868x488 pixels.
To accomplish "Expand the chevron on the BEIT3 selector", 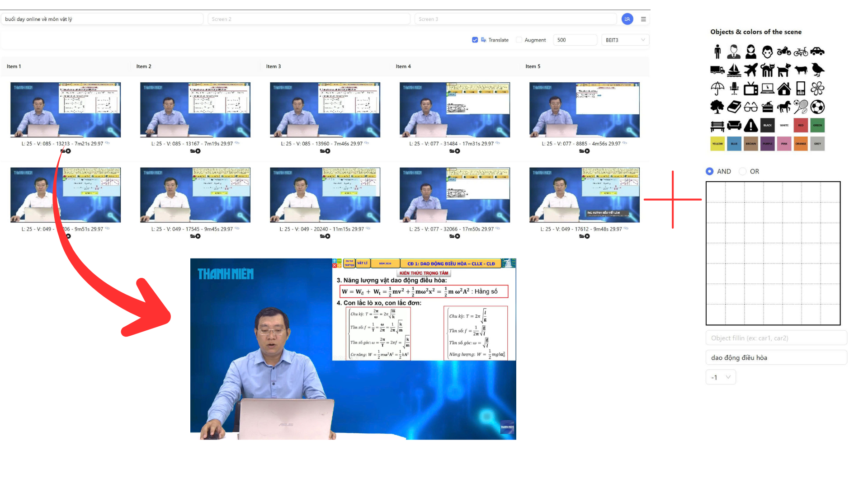I will tap(643, 40).
